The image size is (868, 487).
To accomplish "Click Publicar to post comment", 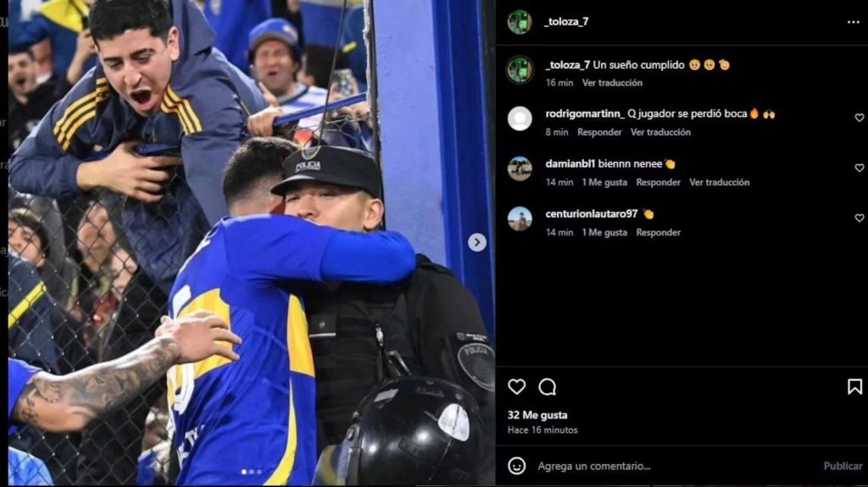I will [x=843, y=466].
